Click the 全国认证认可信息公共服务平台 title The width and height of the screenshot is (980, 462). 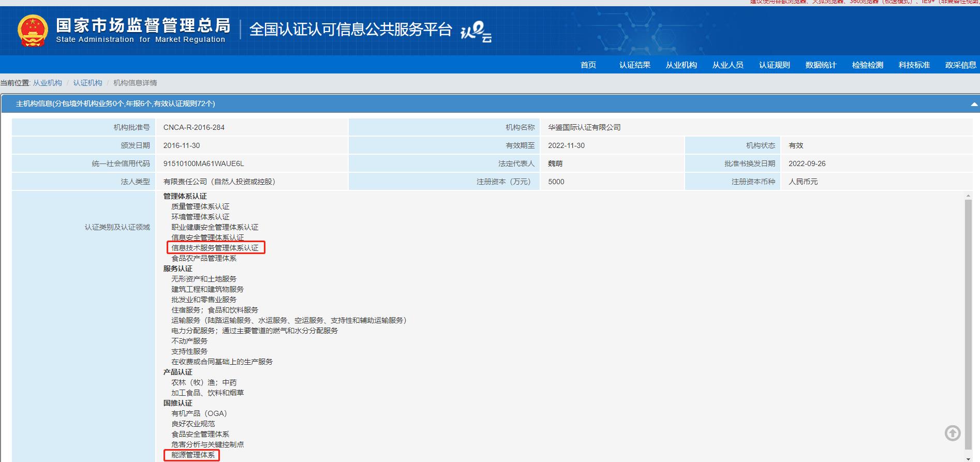(350, 29)
